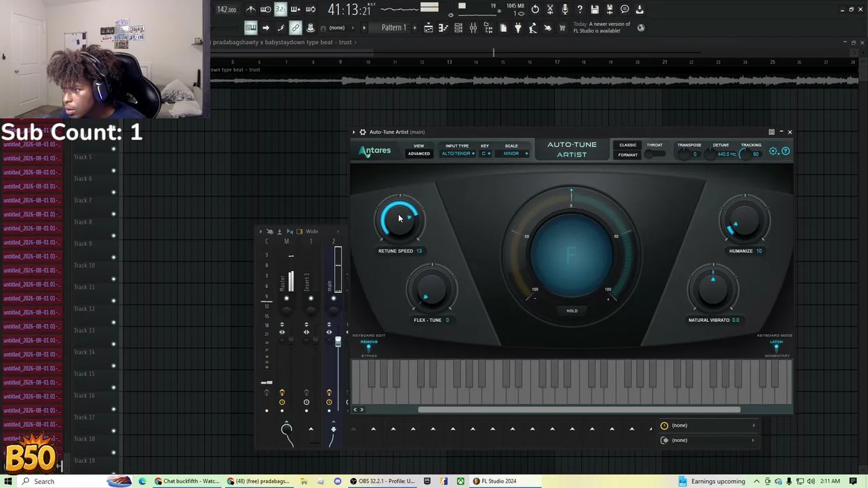Add a new pattern with plus button
The image size is (868, 488).
pyautogui.click(x=414, y=28)
